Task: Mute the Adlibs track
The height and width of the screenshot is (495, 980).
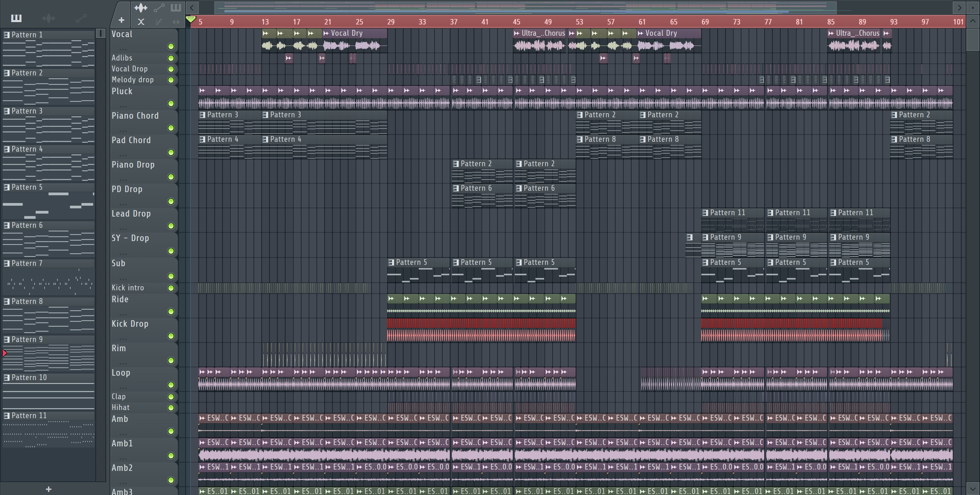Action: [171, 58]
